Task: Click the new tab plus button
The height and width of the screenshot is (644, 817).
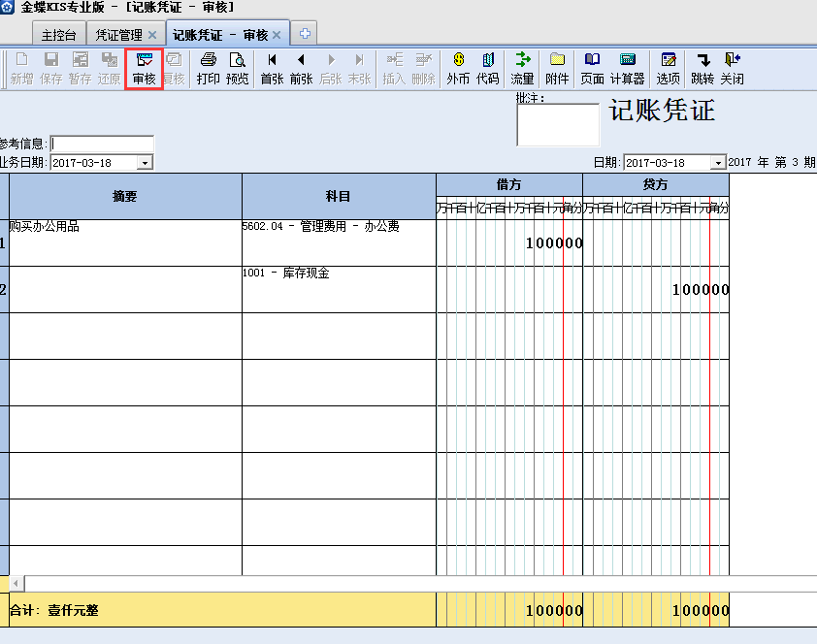Action: click(x=305, y=34)
